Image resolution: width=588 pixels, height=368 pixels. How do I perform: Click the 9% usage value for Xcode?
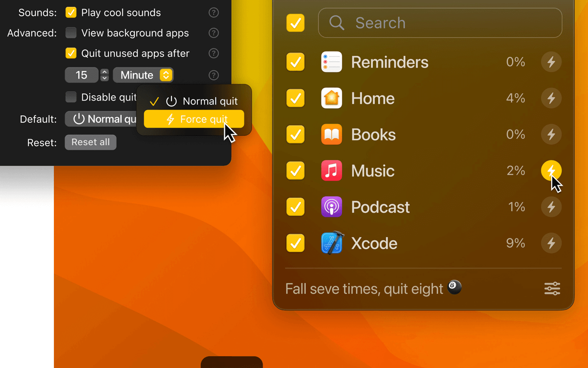(515, 243)
